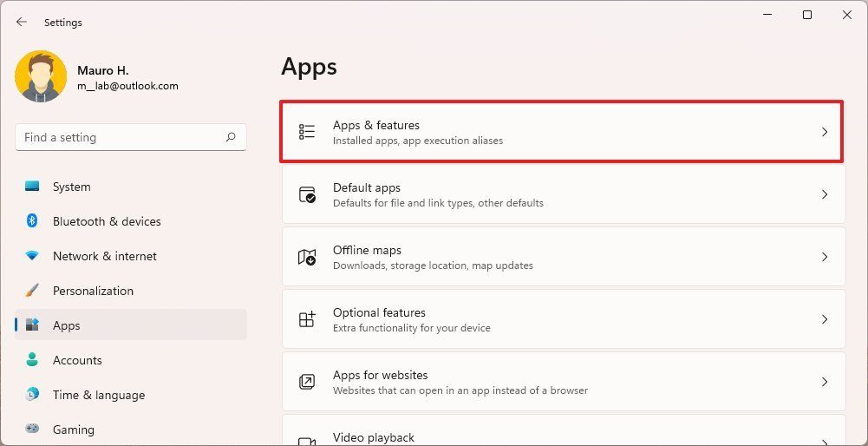Expand Apps & features chevron
Screen dimensions: 868x446
point(825,132)
